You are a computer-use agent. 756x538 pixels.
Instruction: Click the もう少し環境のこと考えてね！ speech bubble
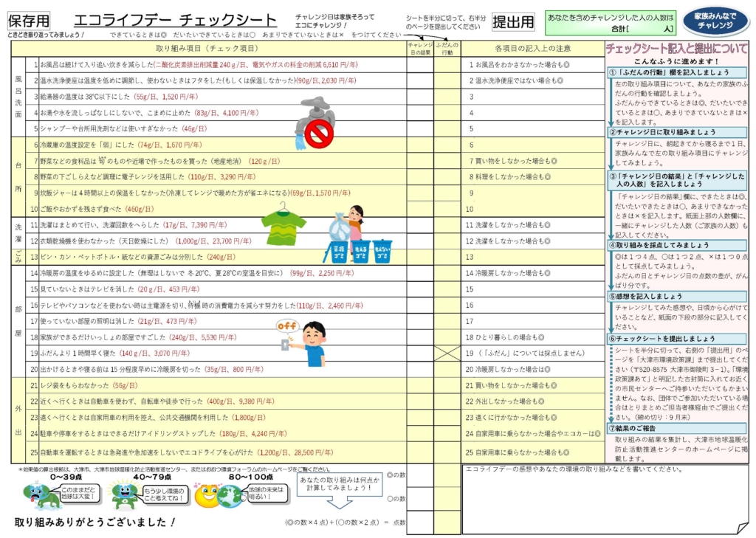(x=164, y=494)
